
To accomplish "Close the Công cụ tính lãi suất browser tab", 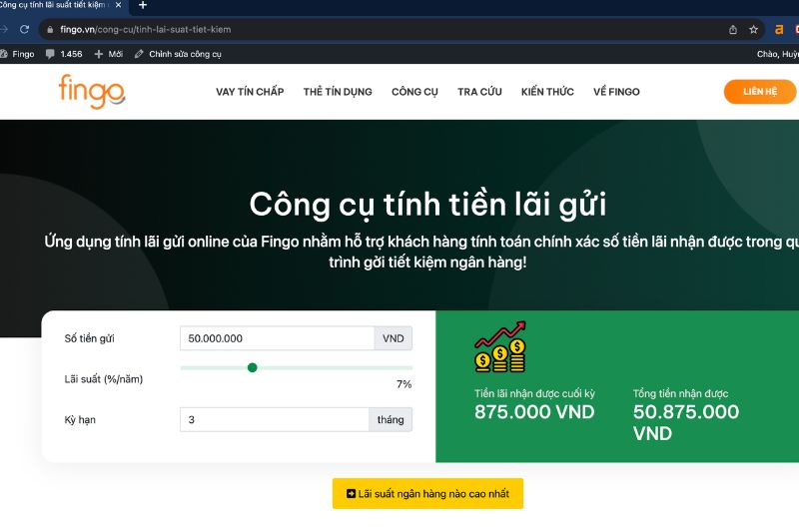I will point(118,5).
